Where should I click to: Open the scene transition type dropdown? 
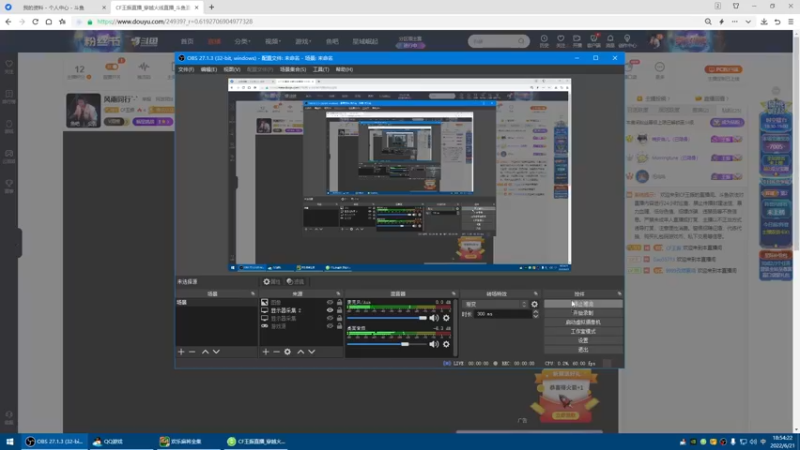pos(495,304)
